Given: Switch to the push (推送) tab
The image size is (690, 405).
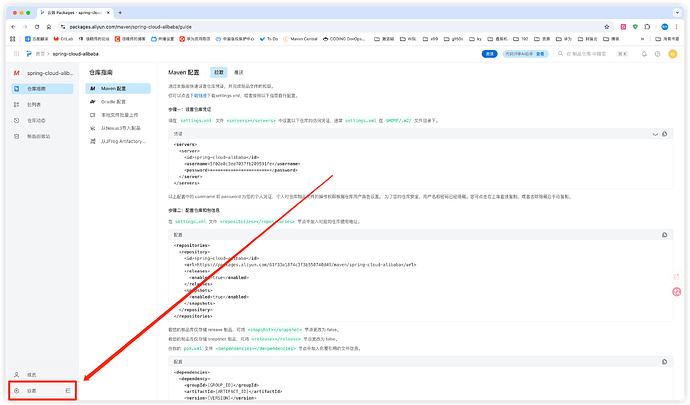Looking at the screenshot, I should [239, 72].
